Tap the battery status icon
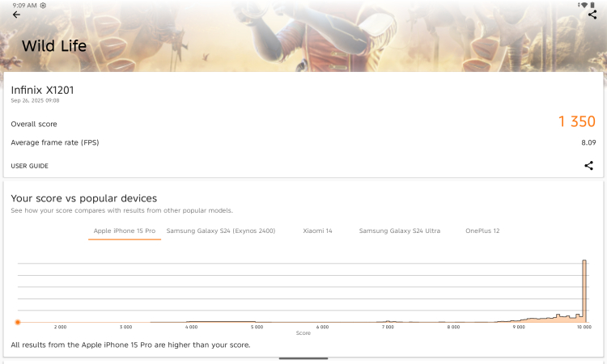The height and width of the screenshot is (364, 607). pyautogui.click(x=592, y=5)
